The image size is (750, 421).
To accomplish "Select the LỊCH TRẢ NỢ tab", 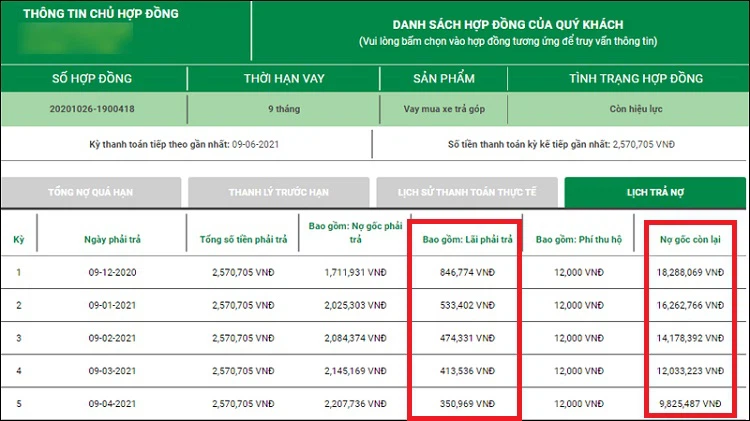I will coord(654,191).
